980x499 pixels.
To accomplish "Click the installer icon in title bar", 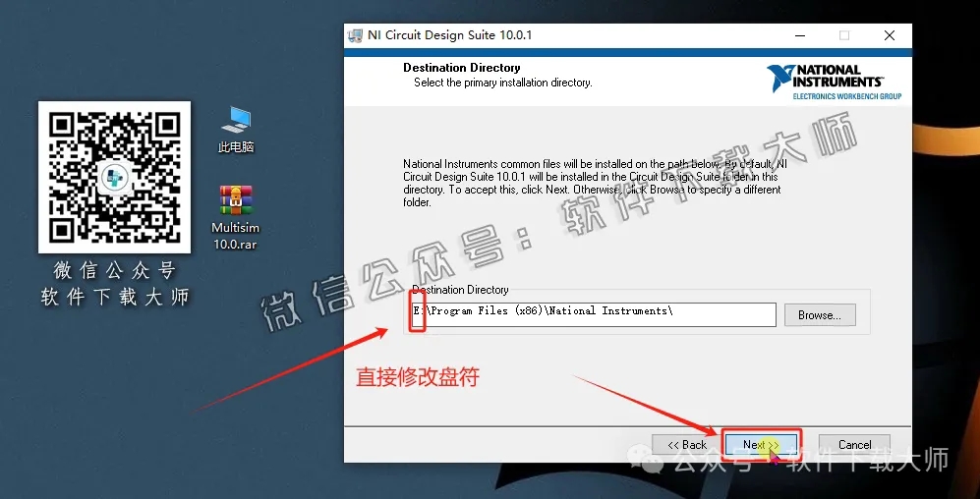I will (355, 35).
